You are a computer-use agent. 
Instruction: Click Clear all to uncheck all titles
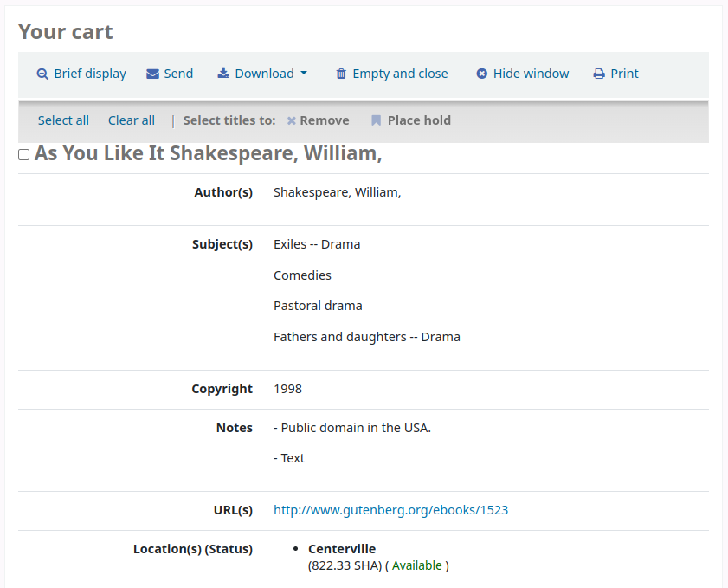(x=131, y=120)
